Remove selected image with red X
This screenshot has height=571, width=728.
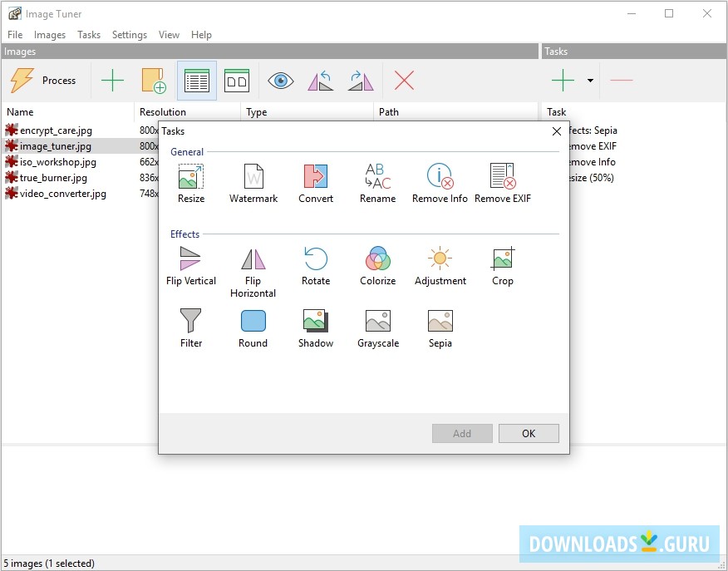(x=404, y=81)
